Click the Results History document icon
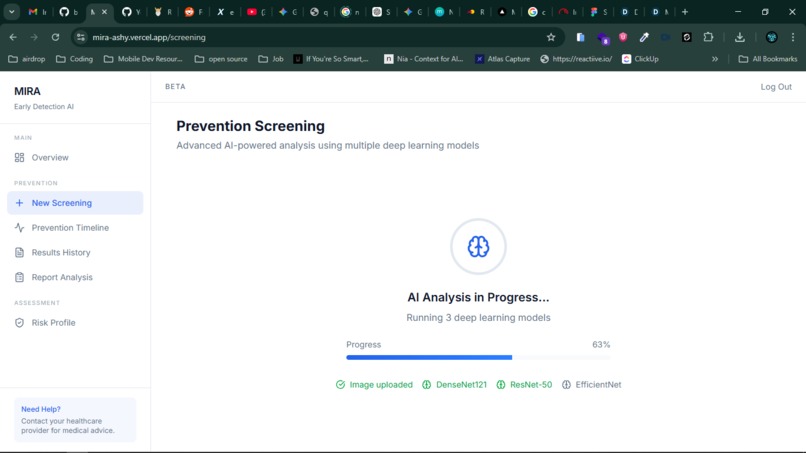The height and width of the screenshot is (453, 806). (x=19, y=252)
